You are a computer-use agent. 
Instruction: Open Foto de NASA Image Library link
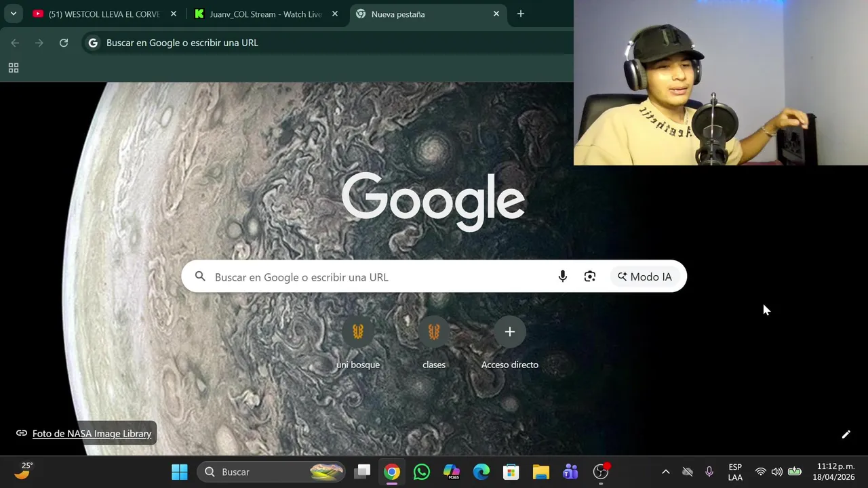pos(92,434)
